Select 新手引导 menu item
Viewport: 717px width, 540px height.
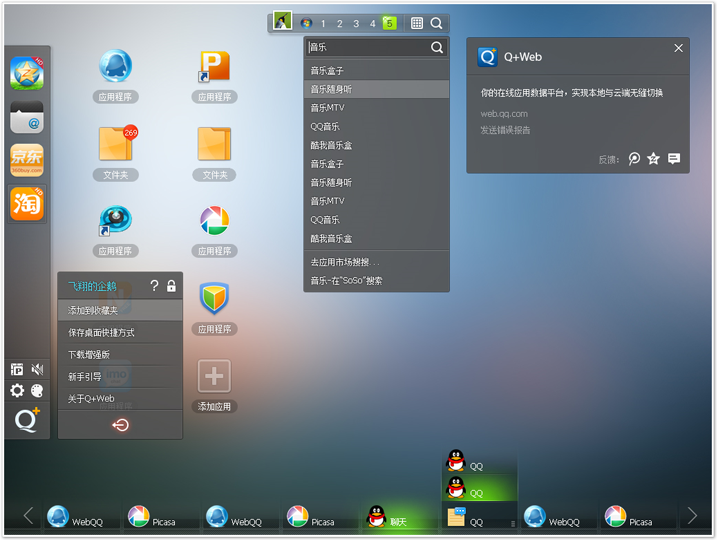(120, 377)
